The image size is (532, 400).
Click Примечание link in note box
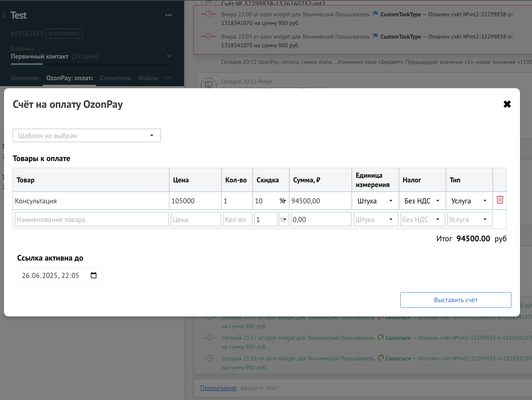[x=219, y=388]
